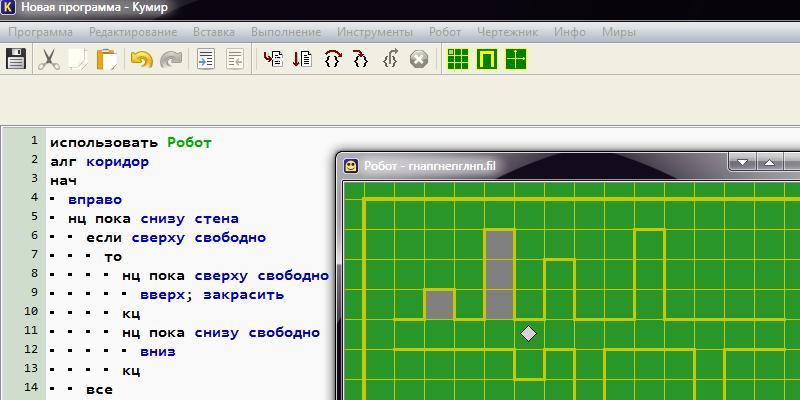The height and width of the screenshot is (400, 800).
Task: Click the white diamond robot on the field
Action: click(529, 333)
